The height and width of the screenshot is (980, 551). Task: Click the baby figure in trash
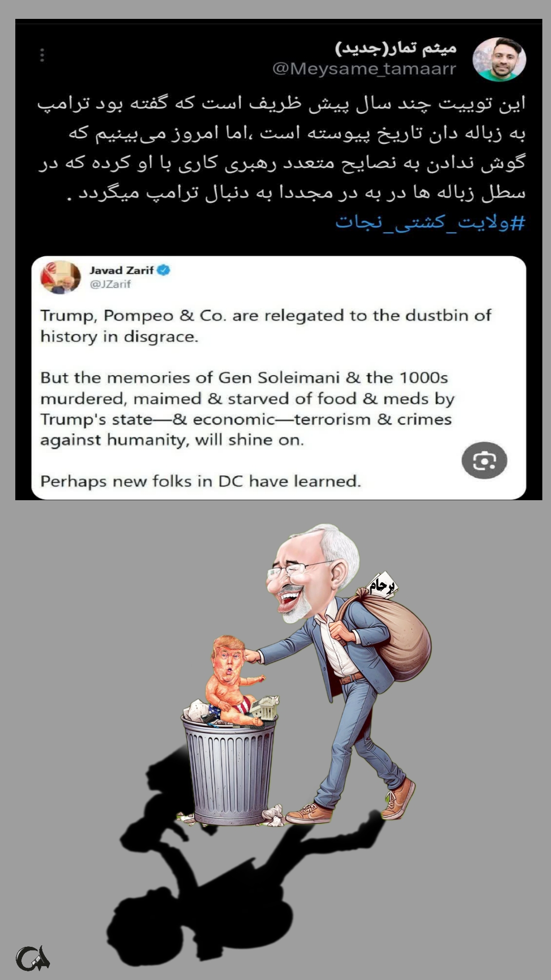coord(234,679)
